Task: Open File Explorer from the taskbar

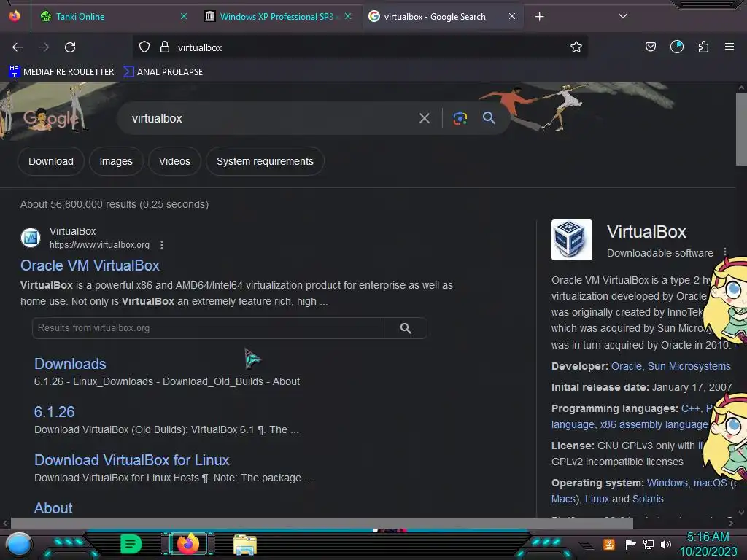Action: (x=245, y=545)
